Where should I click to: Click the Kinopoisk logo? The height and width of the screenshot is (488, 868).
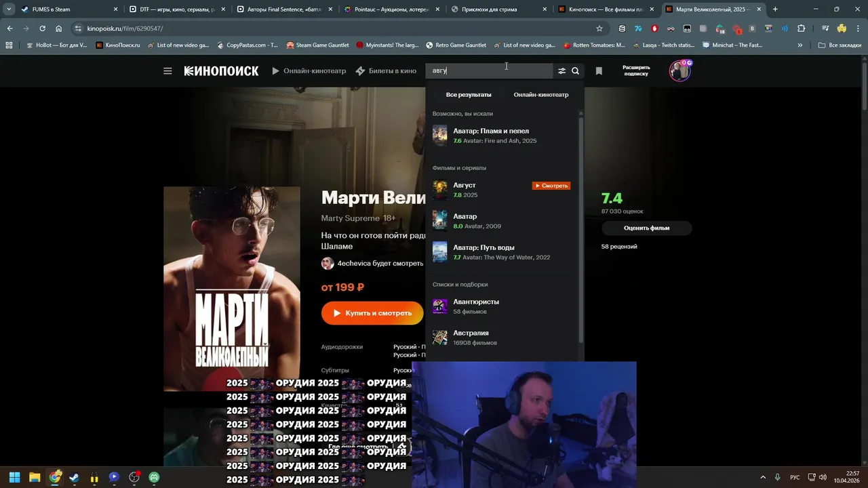tap(221, 71)
